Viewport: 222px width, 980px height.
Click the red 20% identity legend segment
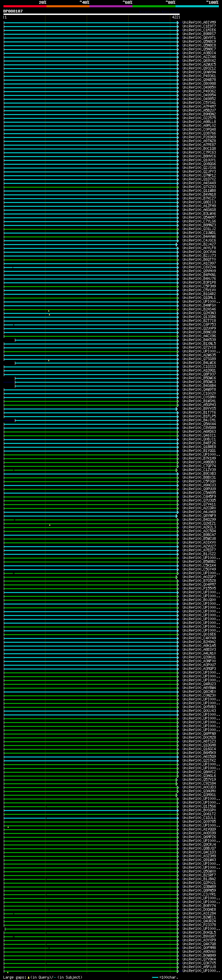tap(25, 6)
